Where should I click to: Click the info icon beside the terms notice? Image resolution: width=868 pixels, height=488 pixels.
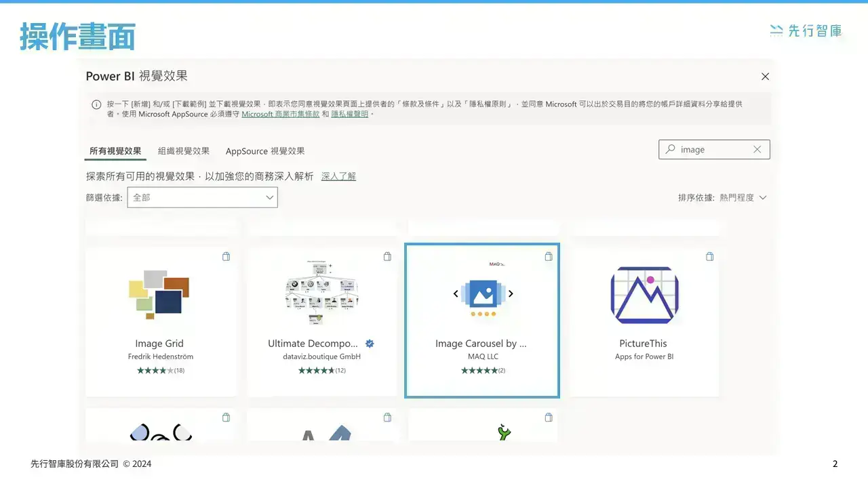pyautogui.click(x=97, y=104)
